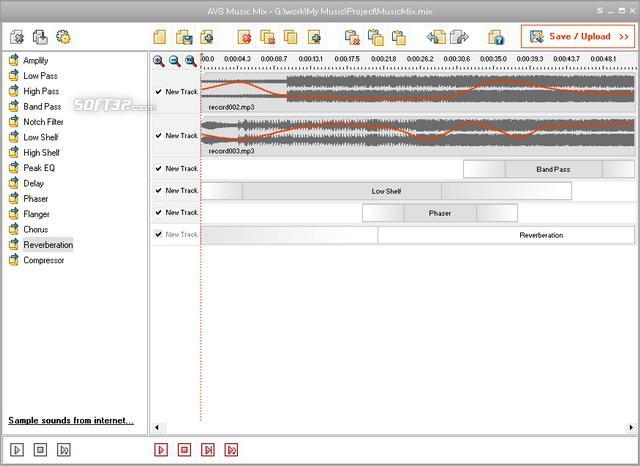
Task: Select Chorus in the effects list
Action: click(36, 229)
